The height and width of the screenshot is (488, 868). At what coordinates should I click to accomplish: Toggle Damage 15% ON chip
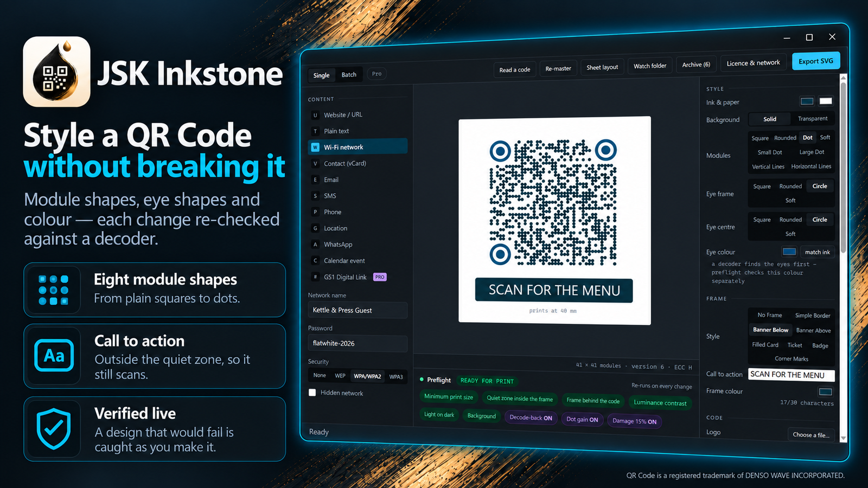(634, 421)
